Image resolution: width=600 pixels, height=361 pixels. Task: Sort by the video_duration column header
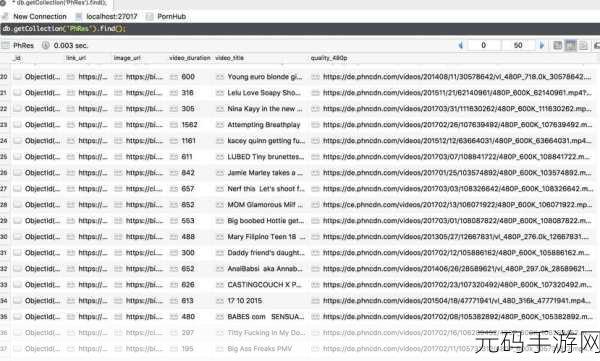point(190,58)
